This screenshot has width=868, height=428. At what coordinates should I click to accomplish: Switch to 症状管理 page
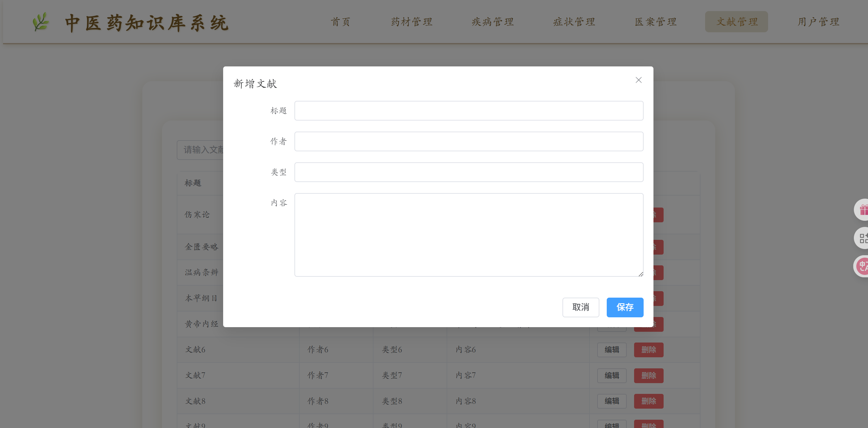click(574, 22)
